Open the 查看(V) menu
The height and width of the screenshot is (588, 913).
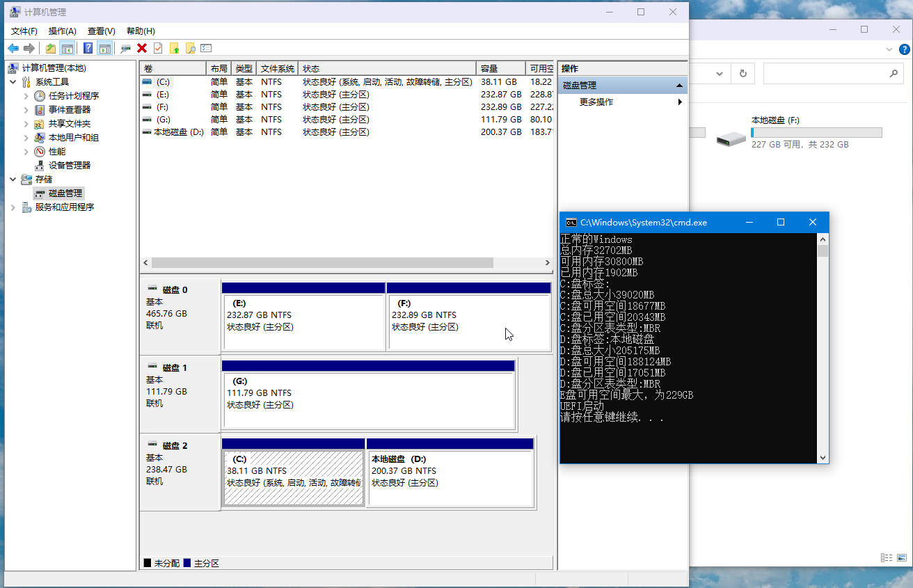pyautogui.click(x=101, y=31)
